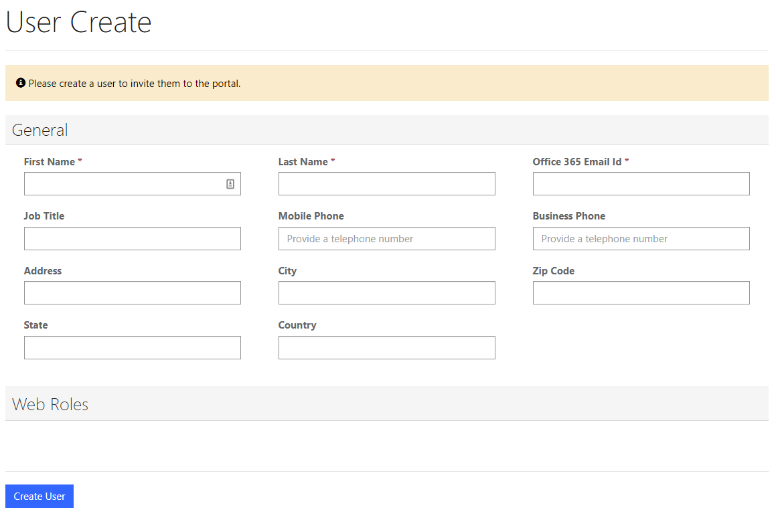Select the Address input box
Image resolution: width=776 pixels, height=532 pixels.
pos(132,292)
